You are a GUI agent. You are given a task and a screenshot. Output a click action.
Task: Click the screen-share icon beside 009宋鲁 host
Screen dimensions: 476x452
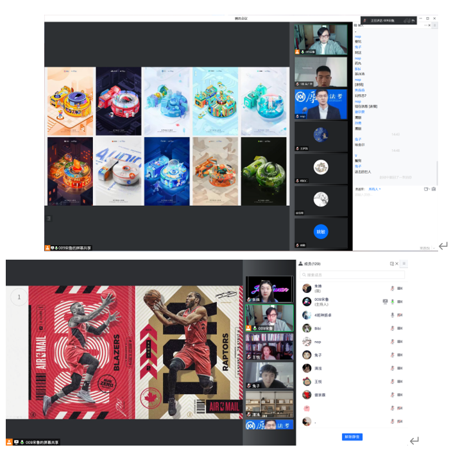pyautogui.click(x=385, y=301)
